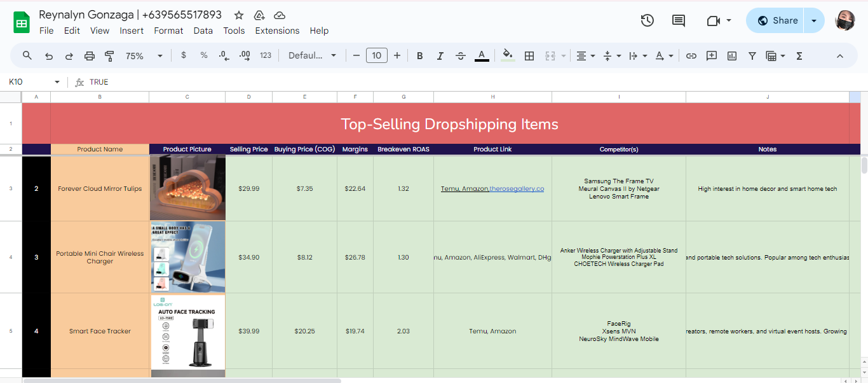Open the Format menu

(168, 31)
